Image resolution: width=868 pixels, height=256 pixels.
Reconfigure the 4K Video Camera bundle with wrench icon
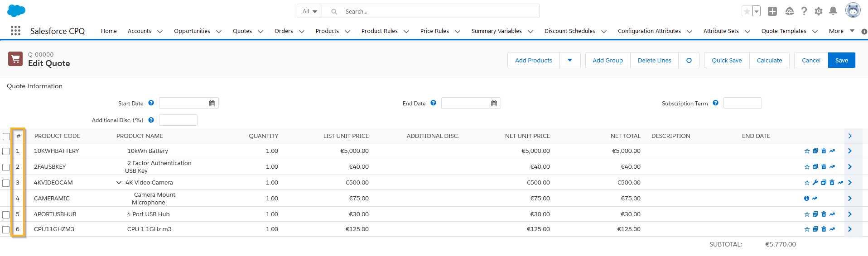click(815, 183)
